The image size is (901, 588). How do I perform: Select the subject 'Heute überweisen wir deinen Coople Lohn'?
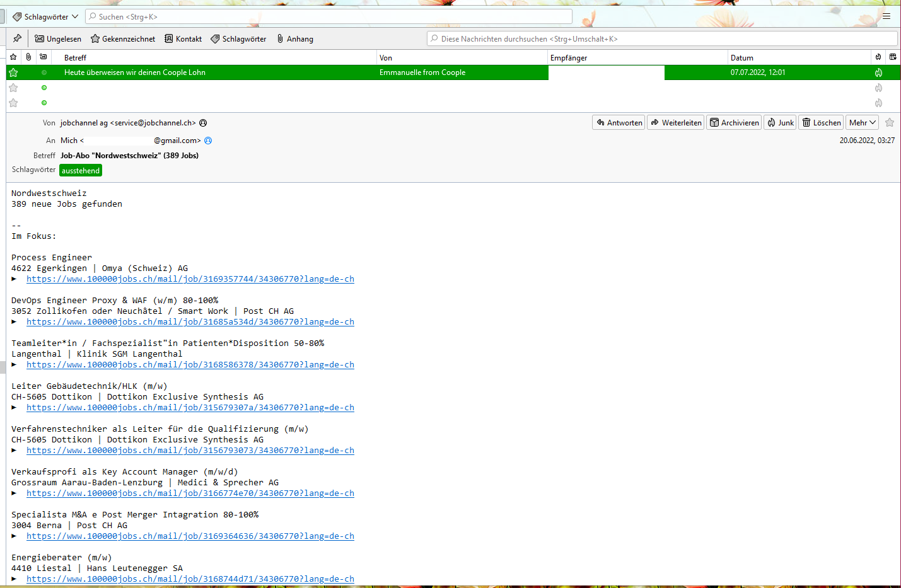(135, 72)
